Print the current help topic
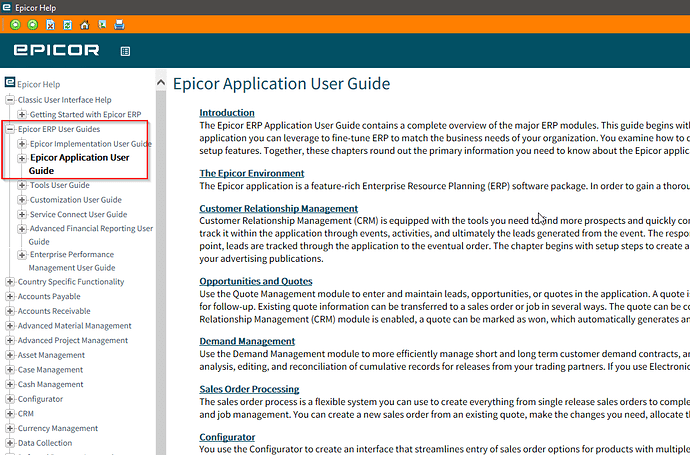 [119, 25]
